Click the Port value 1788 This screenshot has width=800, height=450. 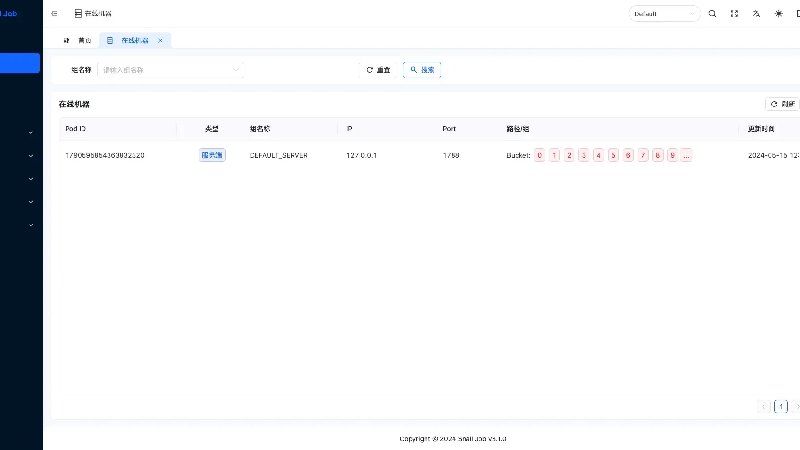[451, 155]
